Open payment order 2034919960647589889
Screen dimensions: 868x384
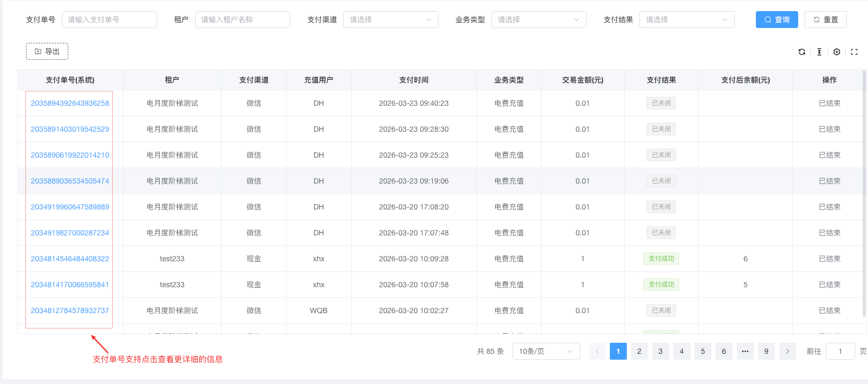pyautogui.click(x=70, y=207)
